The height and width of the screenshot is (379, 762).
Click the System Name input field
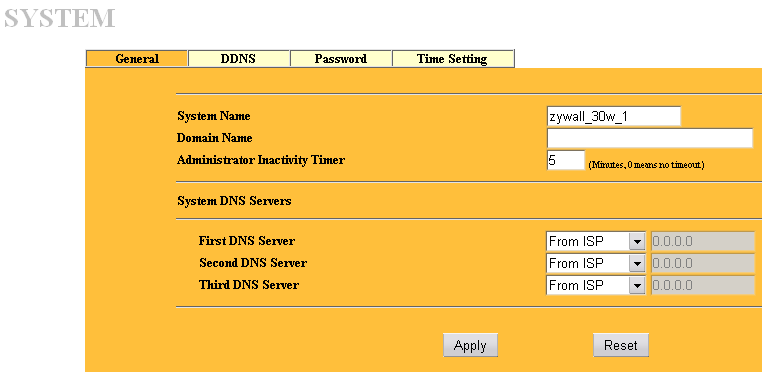pos(613,117)
